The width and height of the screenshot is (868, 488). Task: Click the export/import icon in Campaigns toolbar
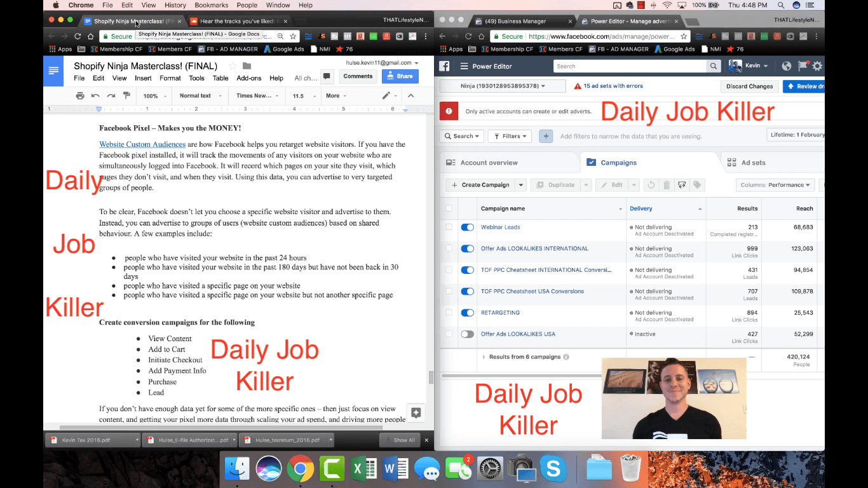pyautogui.click(x=682, y=185)
